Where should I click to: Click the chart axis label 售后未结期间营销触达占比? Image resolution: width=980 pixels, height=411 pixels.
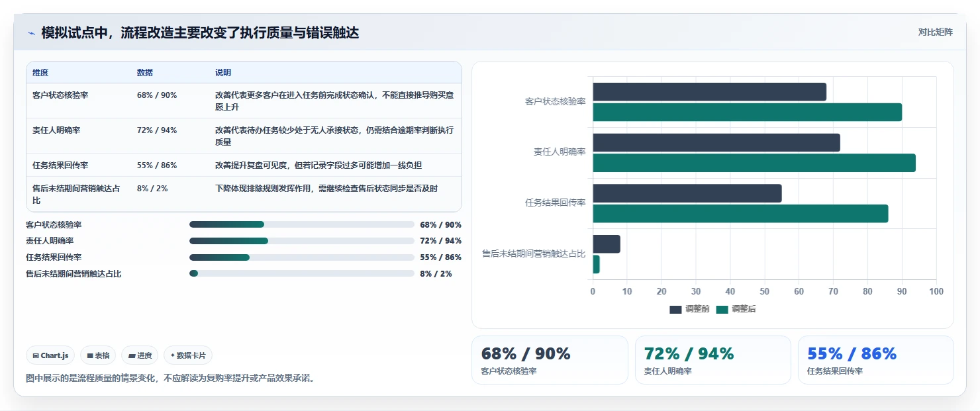coord(534,253)
